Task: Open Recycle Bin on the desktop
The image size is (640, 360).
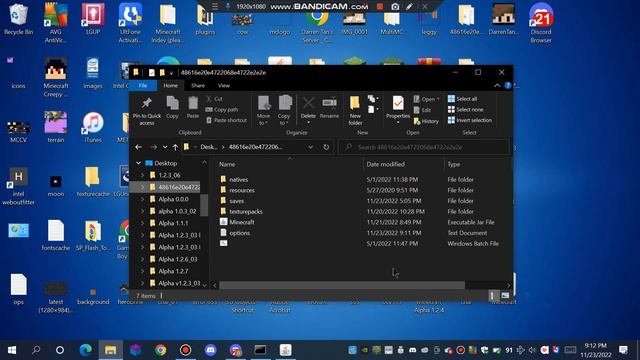Action: [18, 19]
